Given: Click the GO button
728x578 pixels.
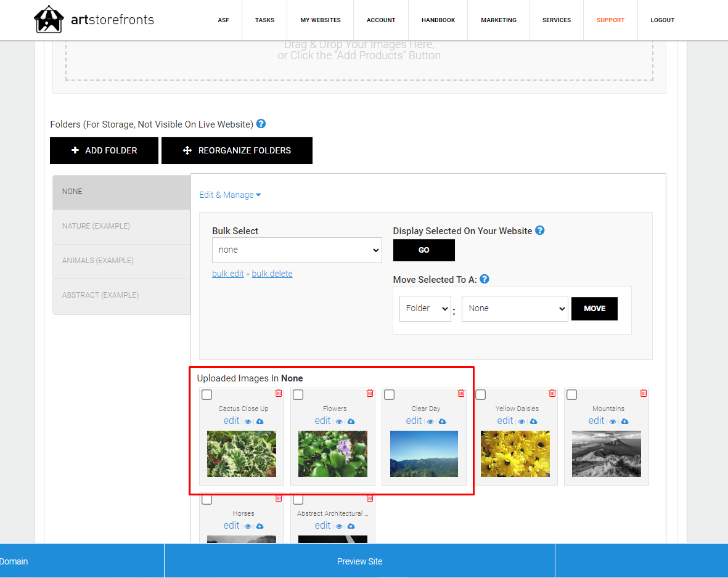Looking at the screenshot, I should point(424,250).
